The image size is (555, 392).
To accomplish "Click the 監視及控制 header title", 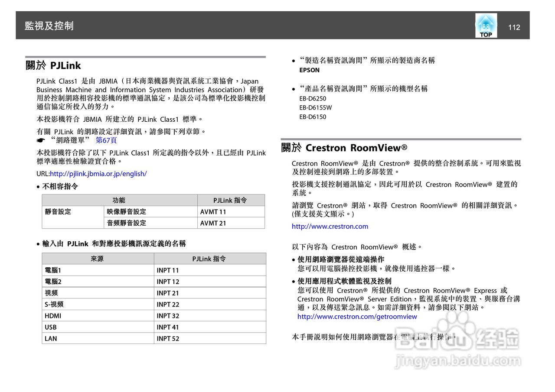I will pos(49,26).
